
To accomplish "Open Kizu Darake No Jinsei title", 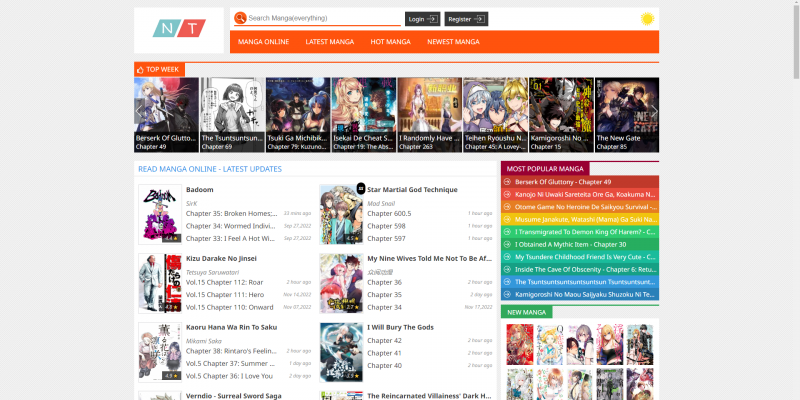I will (x=221, y=259).
